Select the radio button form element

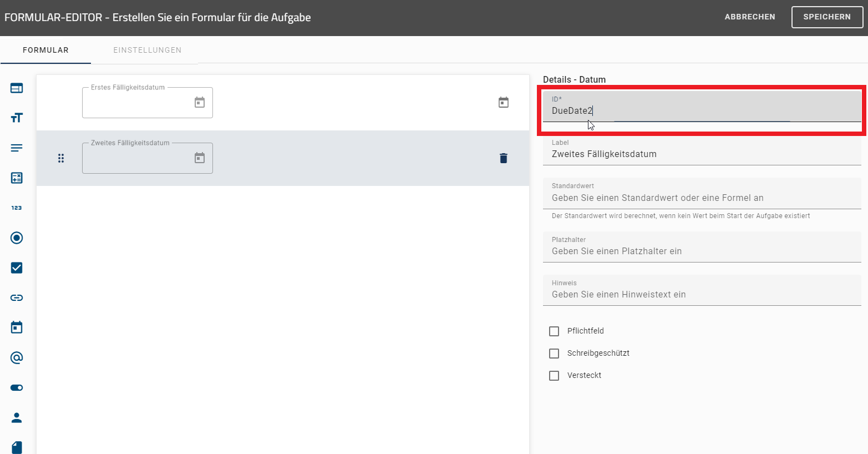click(16, 238)
